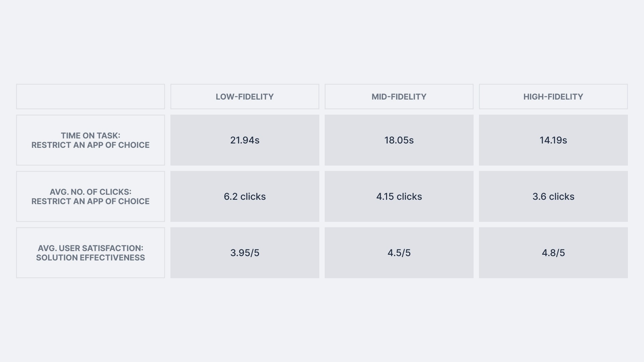Select the LOW-FIDELITY column header
644x362 pixels.
point(245,97)
